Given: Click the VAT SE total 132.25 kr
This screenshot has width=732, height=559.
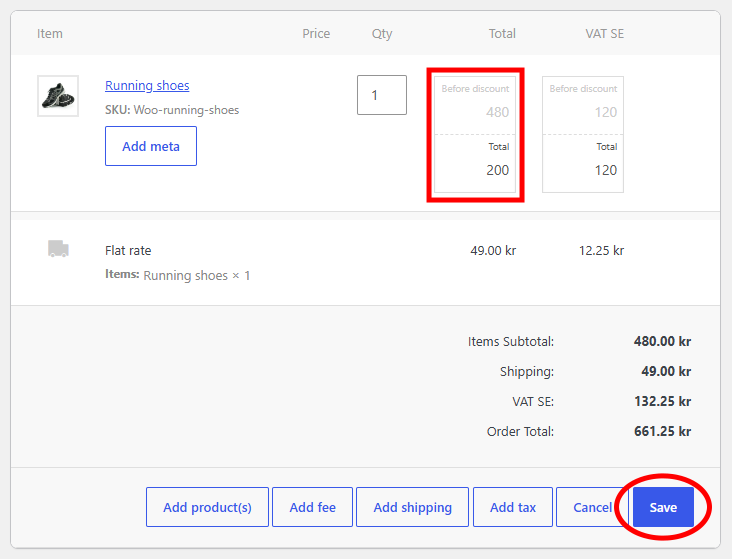Looking at the screenshot, I should tap(662, 401).
